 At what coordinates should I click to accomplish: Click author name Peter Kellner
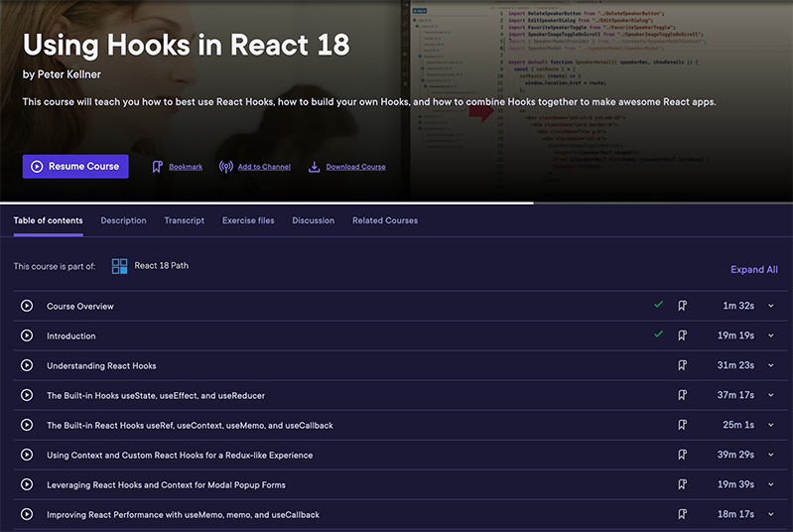(x=69, y=74)
